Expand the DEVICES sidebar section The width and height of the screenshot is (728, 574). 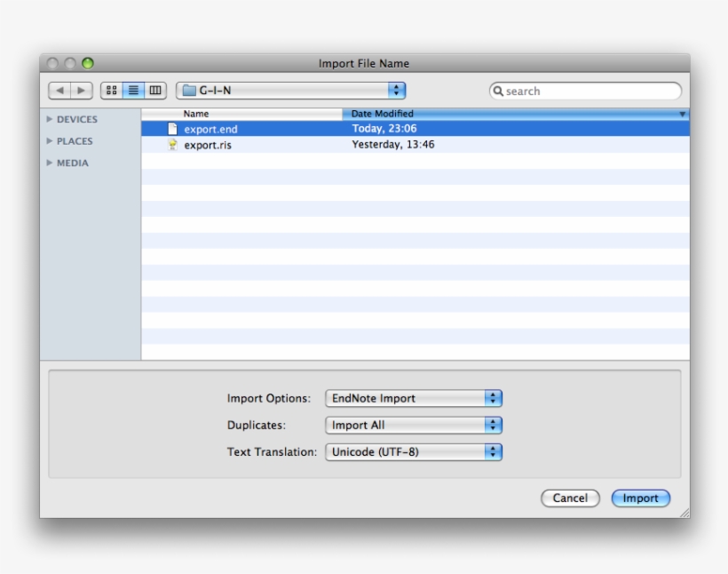(50, 119)
